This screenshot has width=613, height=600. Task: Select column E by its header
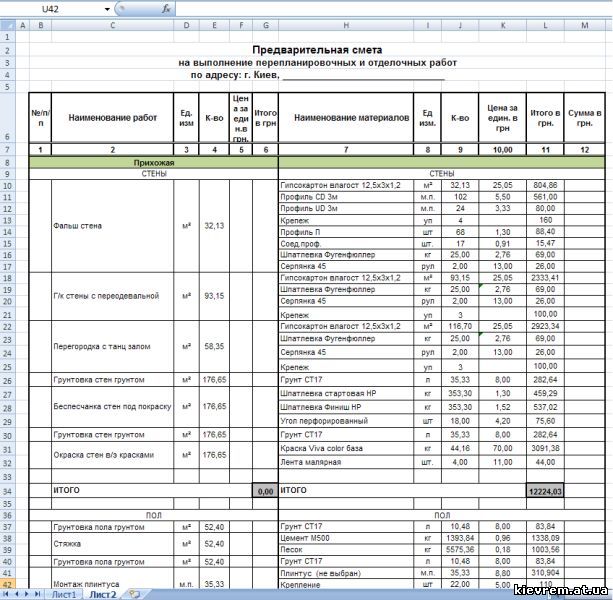[214, 25]
